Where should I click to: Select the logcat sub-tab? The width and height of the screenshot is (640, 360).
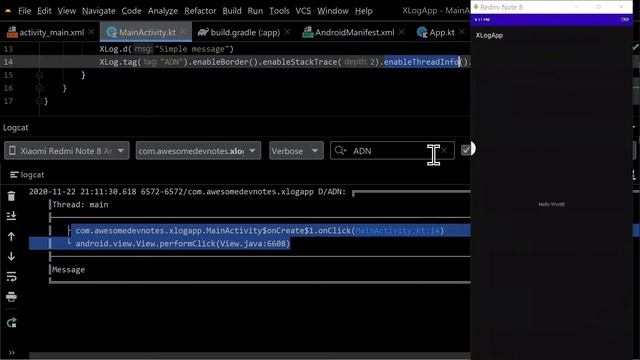27,175
